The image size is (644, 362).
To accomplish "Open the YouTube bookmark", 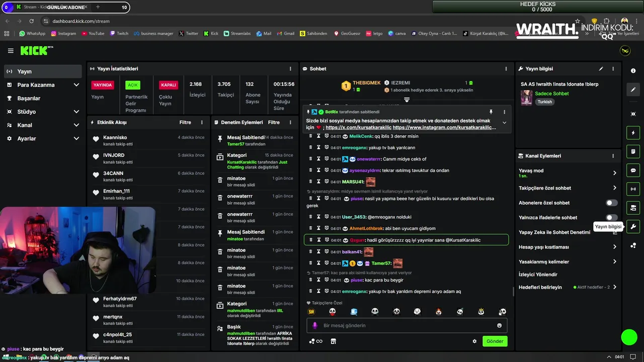I will point(92,34).
